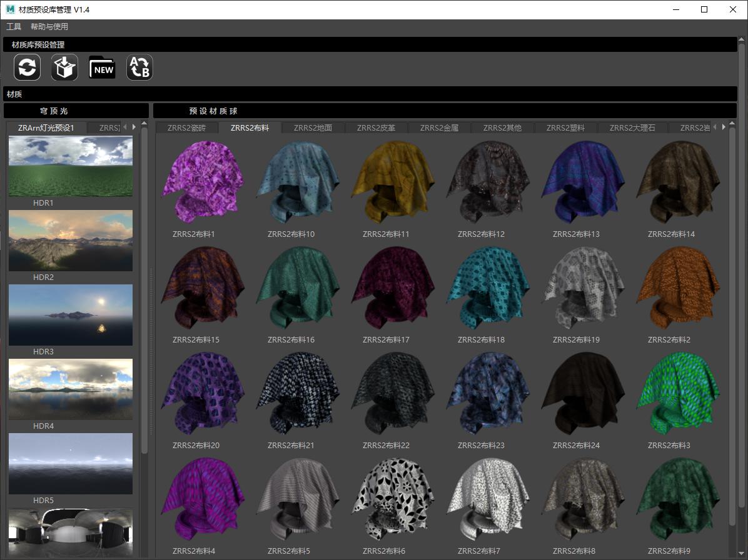Click the NEW folder icon
Screen dimensions: 748x560
click(102, 67)
